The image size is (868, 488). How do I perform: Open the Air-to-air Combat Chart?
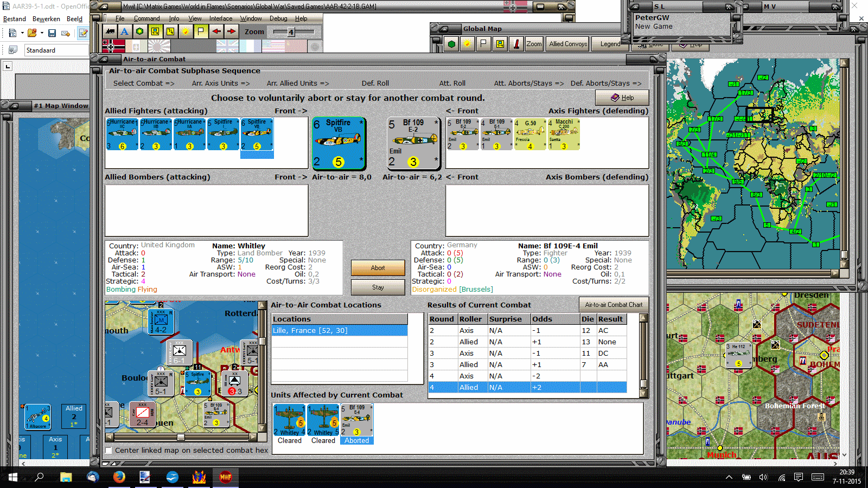coord(614,305)
